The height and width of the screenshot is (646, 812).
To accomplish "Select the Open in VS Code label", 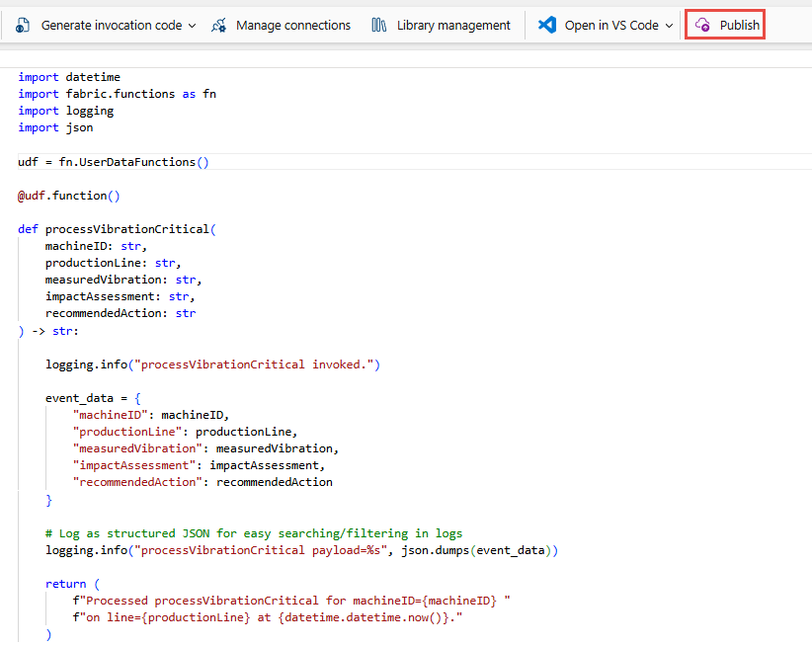I will [611, 26].
